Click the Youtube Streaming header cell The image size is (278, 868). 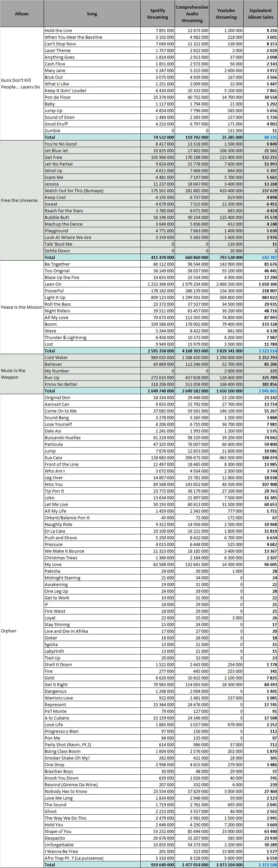tap(226, 14)
